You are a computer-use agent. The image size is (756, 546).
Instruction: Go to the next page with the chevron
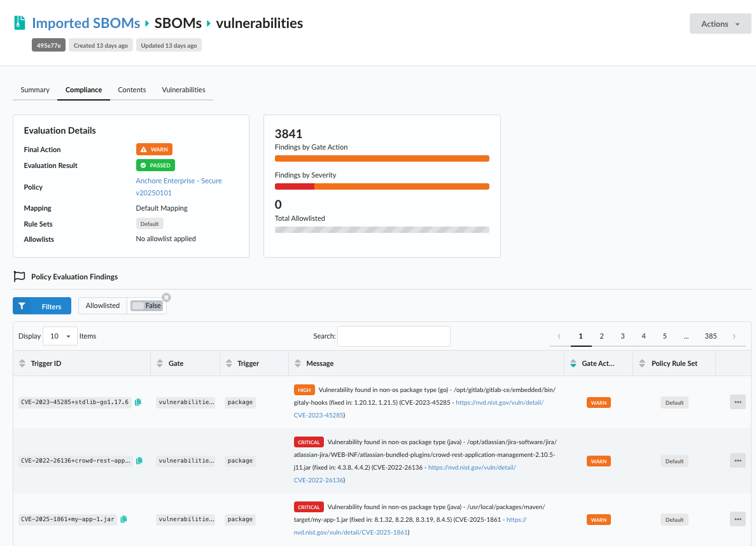coord(734,336)
